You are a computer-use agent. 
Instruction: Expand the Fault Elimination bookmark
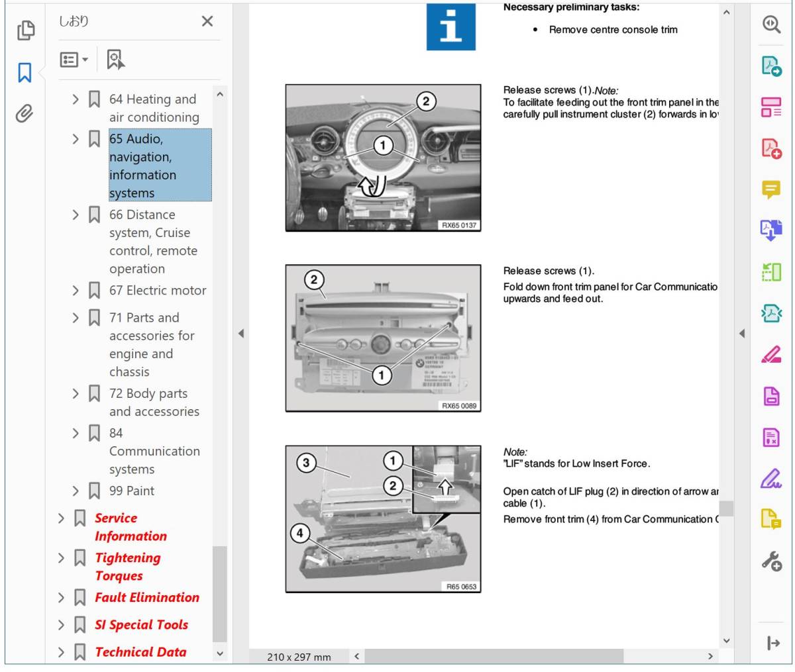pyautogui.click(x=61, y=598)
